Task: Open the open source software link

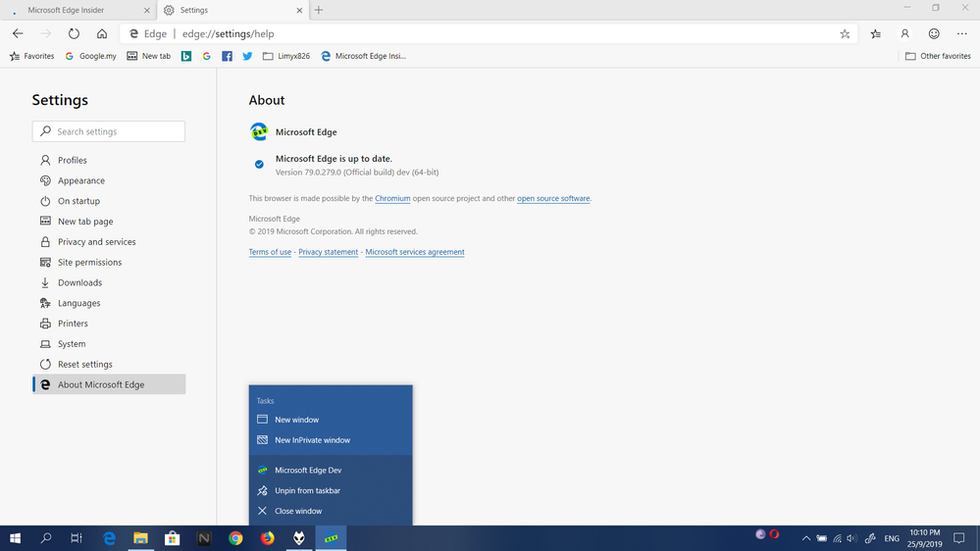Action: coord(553,199)
